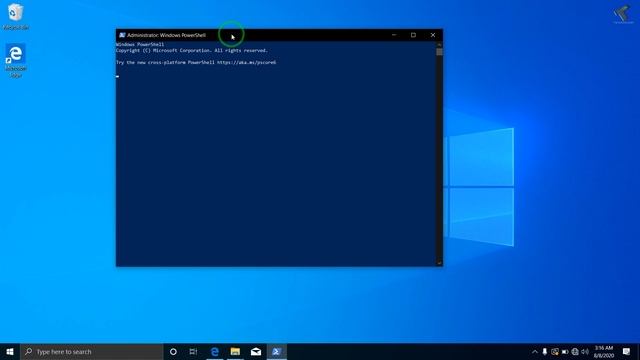Click the PowerShell icon in the title bar

(122, 35)
